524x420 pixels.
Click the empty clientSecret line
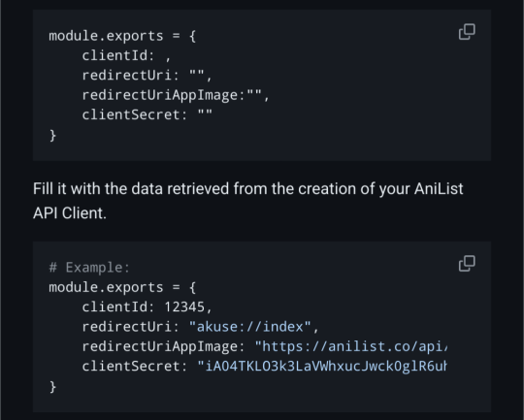click(147, 114)
